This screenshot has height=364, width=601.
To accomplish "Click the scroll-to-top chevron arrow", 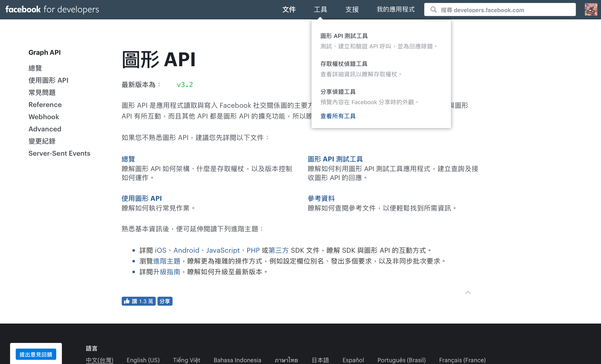I will pos(468,292).
